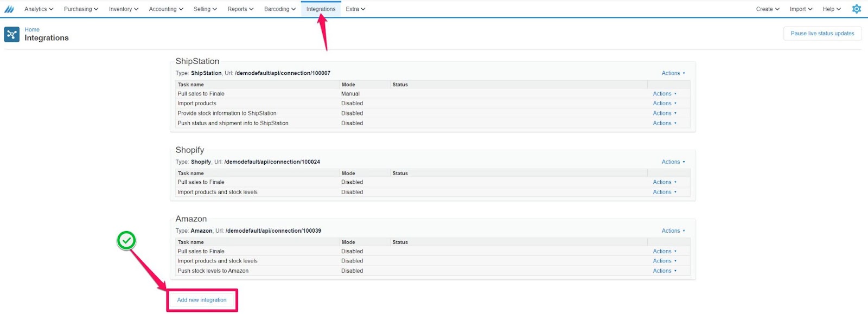
Task: Open the settings gear icon
Action: [x=857, y=9]
